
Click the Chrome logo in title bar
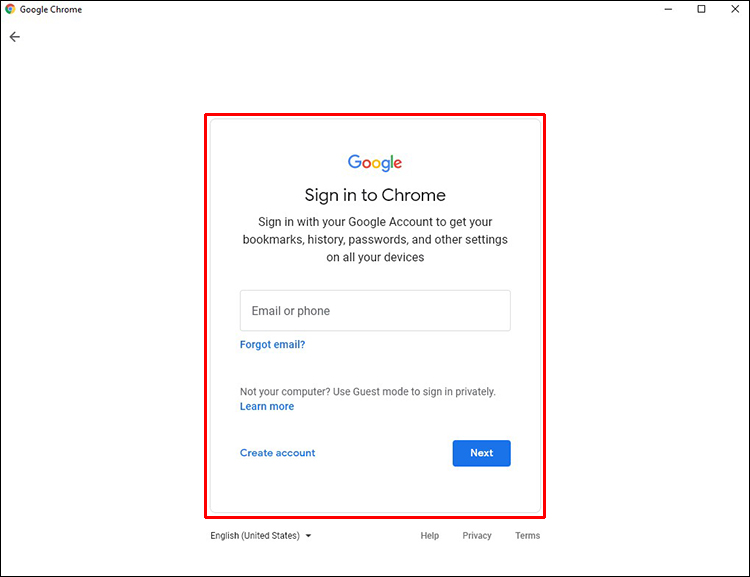coord(10,9)
